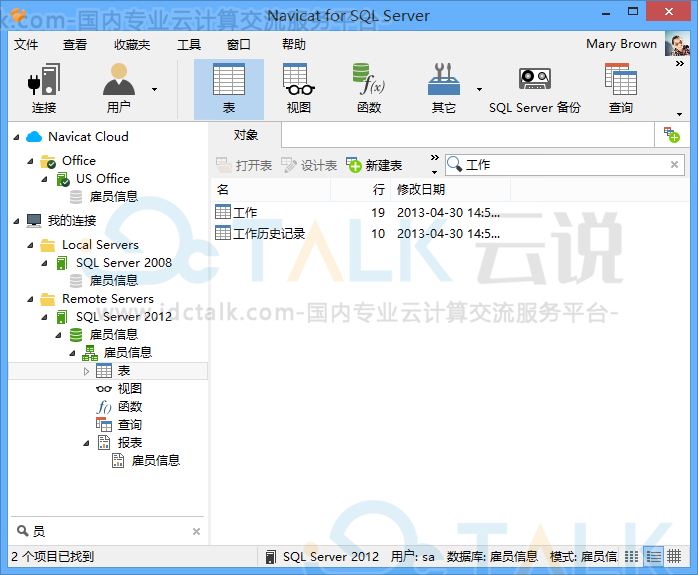Screen dimensions: 698x575
Task: Click SQL Server 2012 in status bar
Action: [330, 556]
